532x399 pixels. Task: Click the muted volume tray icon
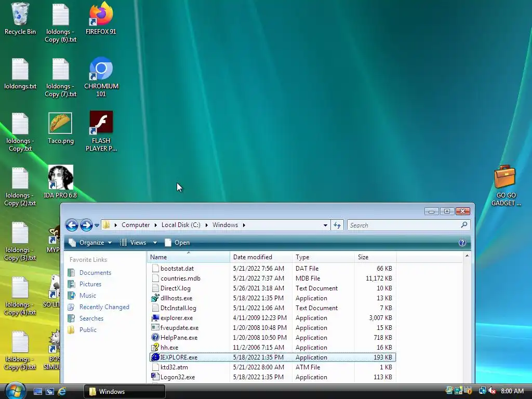pyautogui.click(x=492, y=391)
